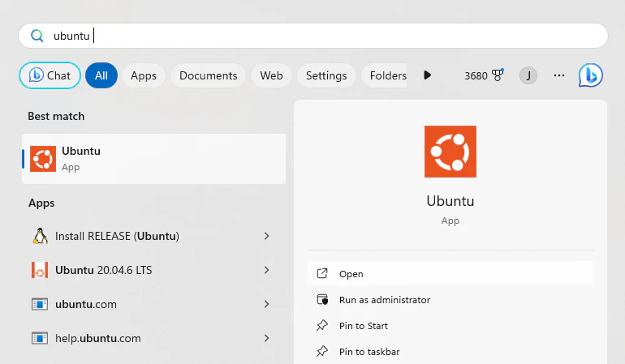The height and width of the screenshot is (364, 625).
Task: Select the Settings filter tab
Action: [x=326, y=75]
